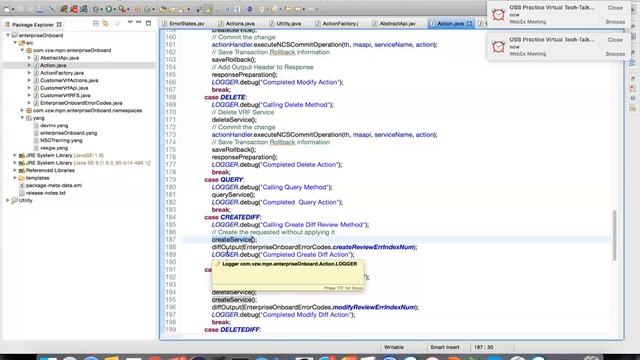Click Close on the upper WebEx notification
Image resolution: width=640 pixels, height=360 pixels.
pyautogui.click(x=615, y=7)
